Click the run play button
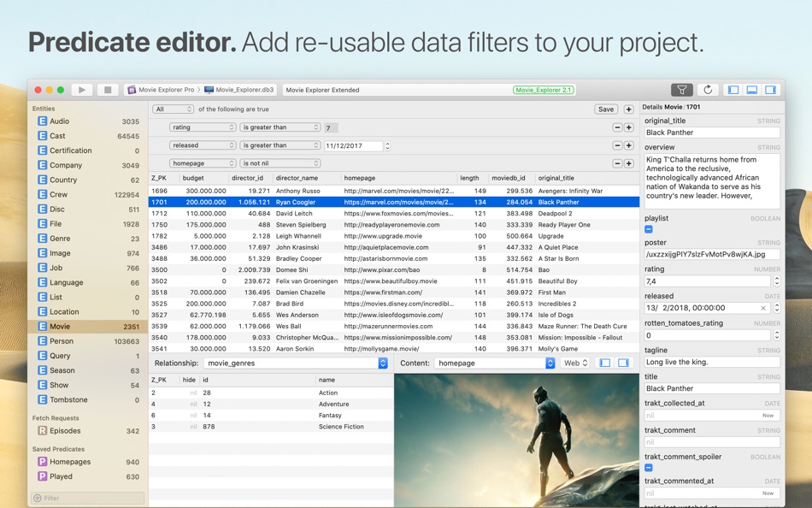The height and width of the screenshot is (508, 812). 82,90
